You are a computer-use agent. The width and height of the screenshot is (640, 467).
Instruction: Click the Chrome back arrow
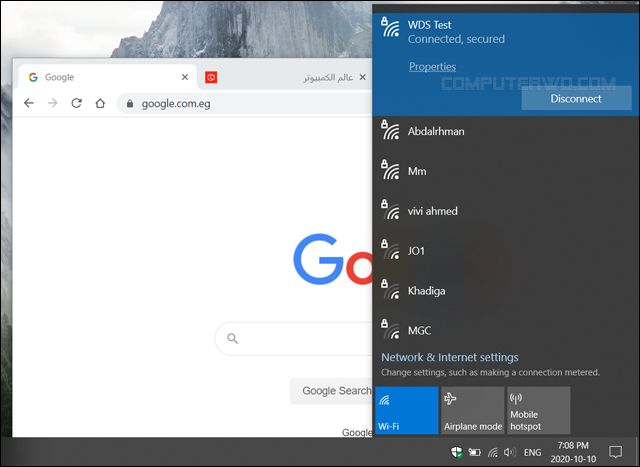pyautogui.click(x=29, y=103)
